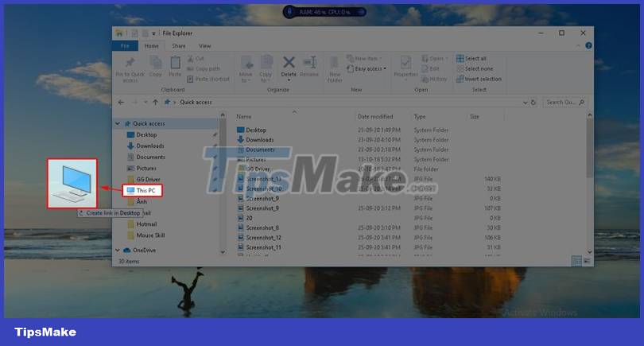Click Invert selection command
Image resolution: width=644 pixels, height=346 pixels.
[479, 79]
